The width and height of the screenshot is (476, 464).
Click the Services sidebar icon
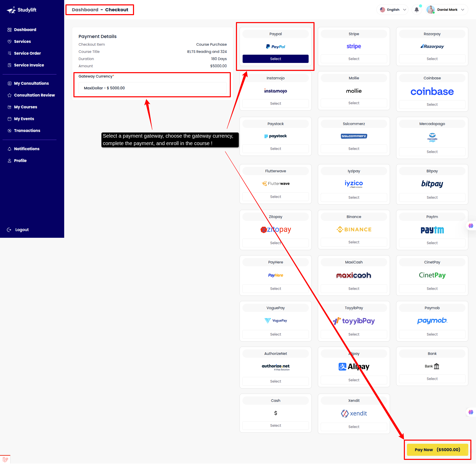9,42
